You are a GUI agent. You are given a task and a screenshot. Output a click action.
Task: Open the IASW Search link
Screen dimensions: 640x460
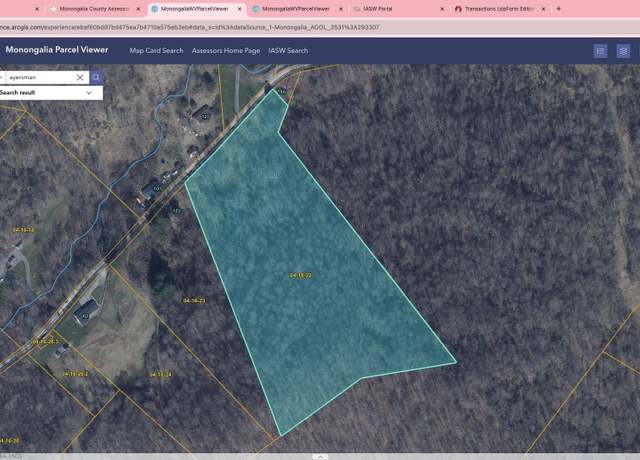288,51
